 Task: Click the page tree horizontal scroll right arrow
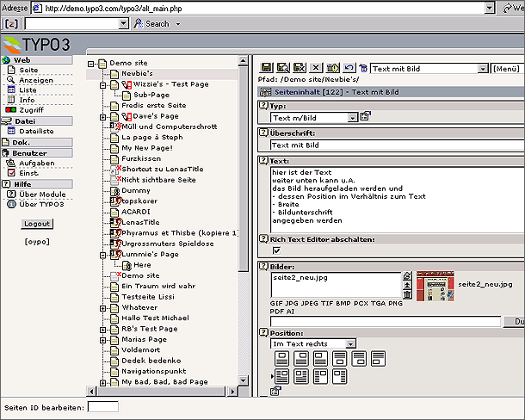(x=232, y=391)
